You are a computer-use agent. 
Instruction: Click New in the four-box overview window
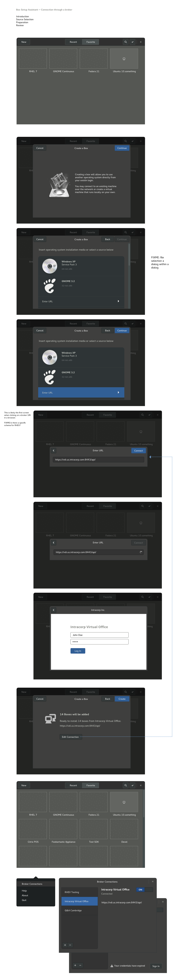point(24,42)
